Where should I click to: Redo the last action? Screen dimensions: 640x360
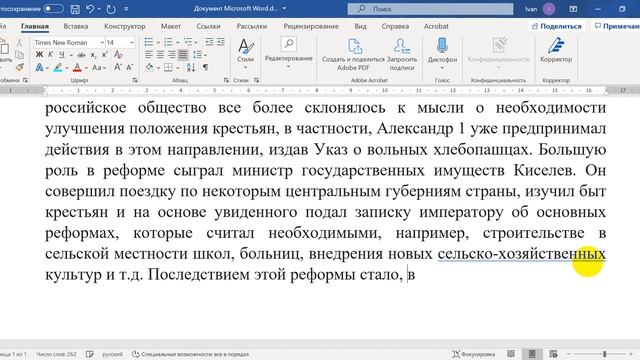[x=111, y=9]
